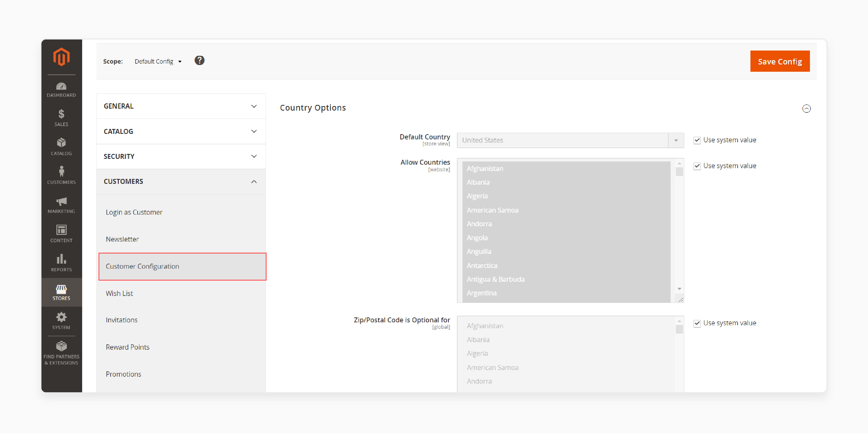Click the help question mark button
Screen dimensions: 868x433
click(x=200, y=61)
